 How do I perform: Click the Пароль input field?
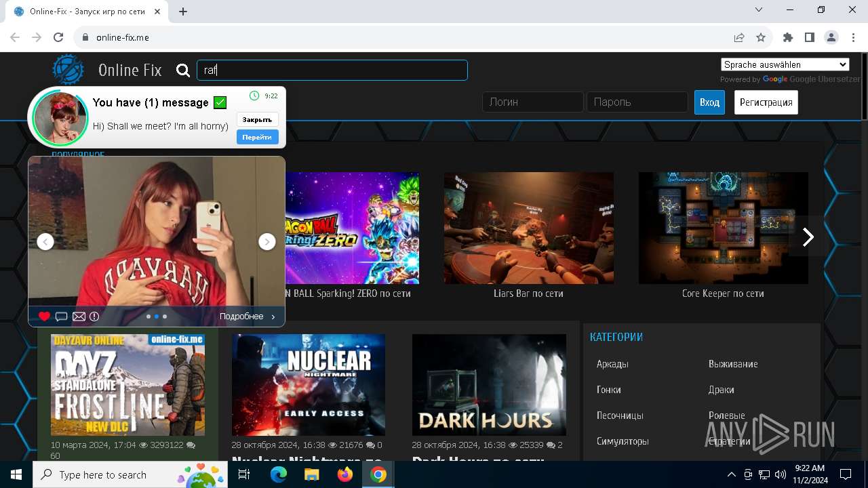point(637,102)
